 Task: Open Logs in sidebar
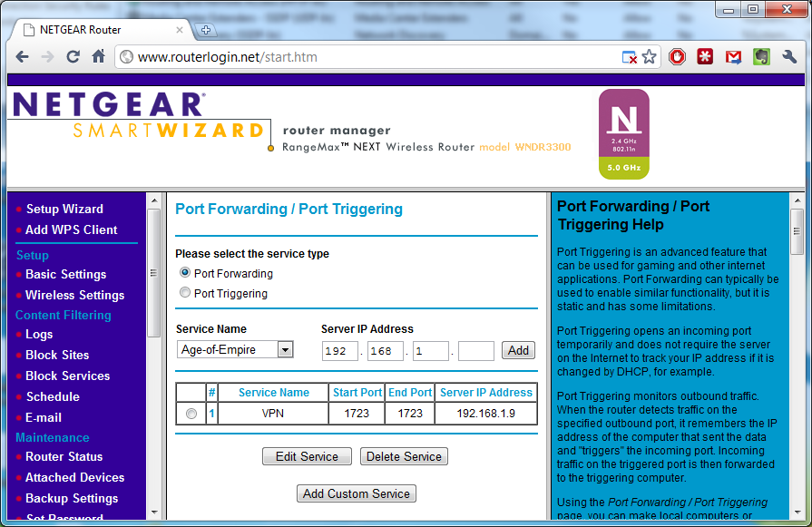pos(39,335)
